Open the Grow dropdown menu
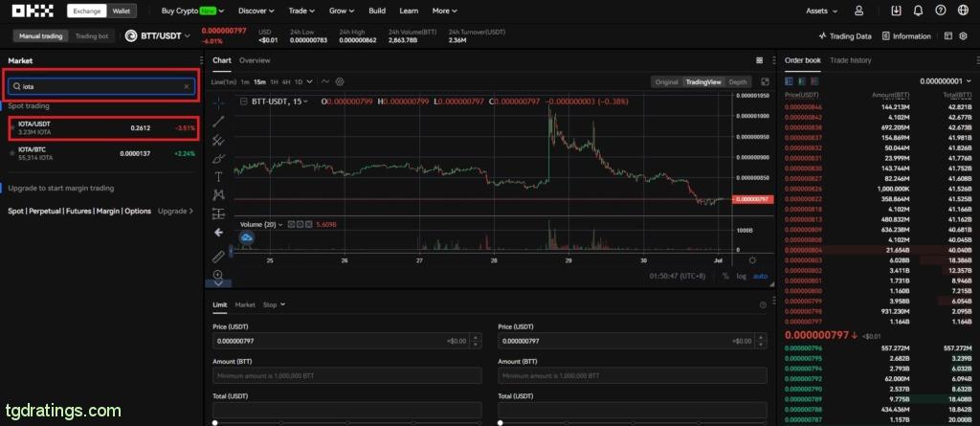 tap(342, 11)
